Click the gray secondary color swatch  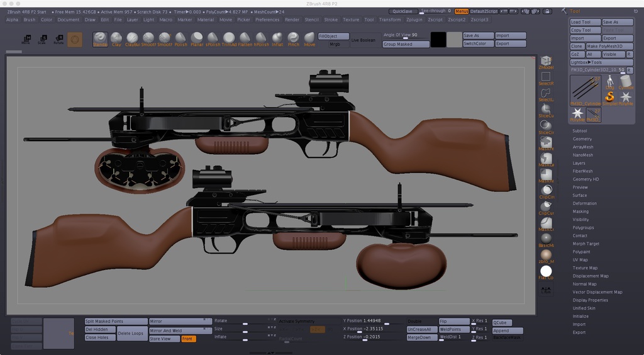pyautogui.click(x=454, y=40)
